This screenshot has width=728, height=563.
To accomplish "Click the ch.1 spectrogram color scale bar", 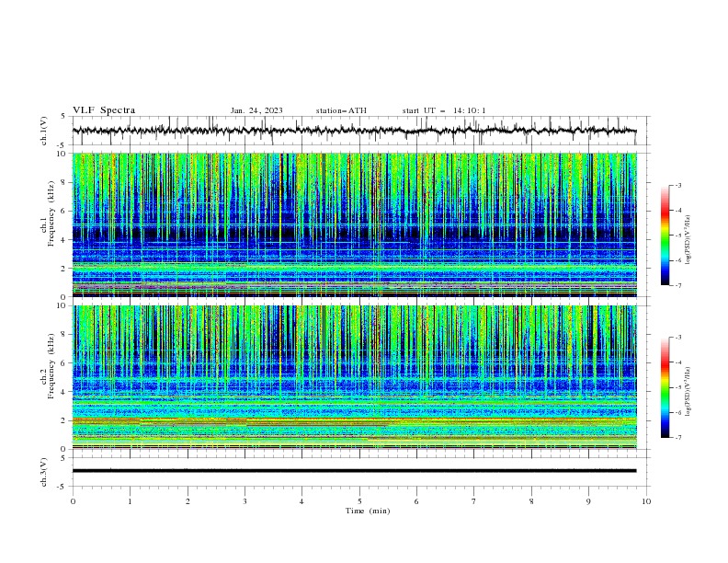I will click(x=665, y=236).
